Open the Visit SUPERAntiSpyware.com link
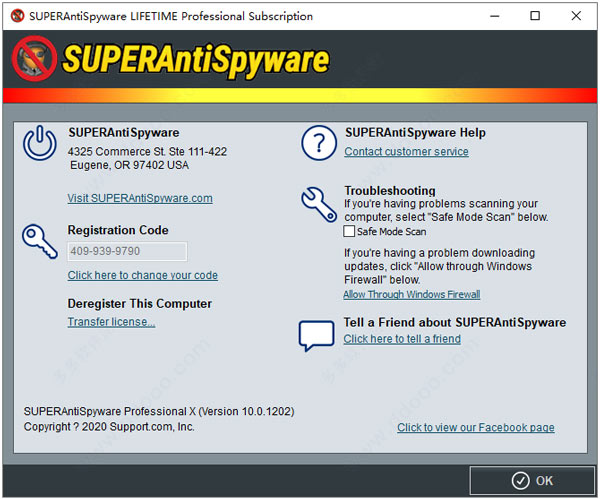The width and height of the screenshot is (600, 499). point(140,198)
